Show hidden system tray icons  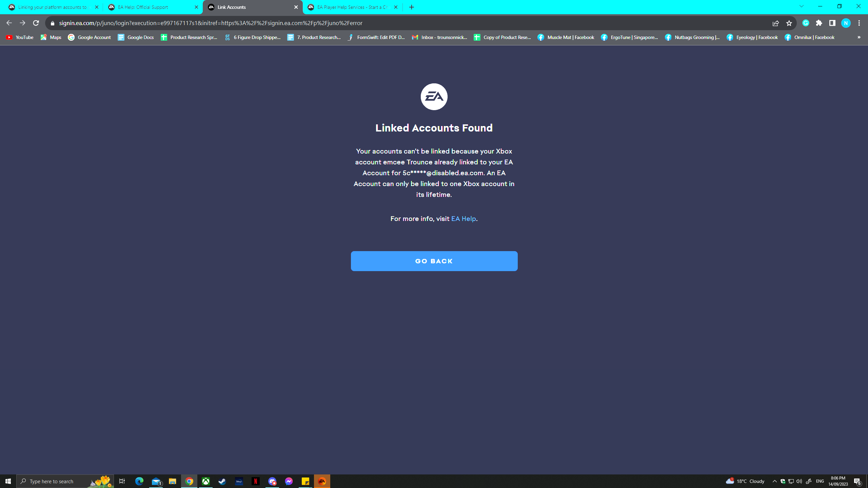click(x=775, y=481)
